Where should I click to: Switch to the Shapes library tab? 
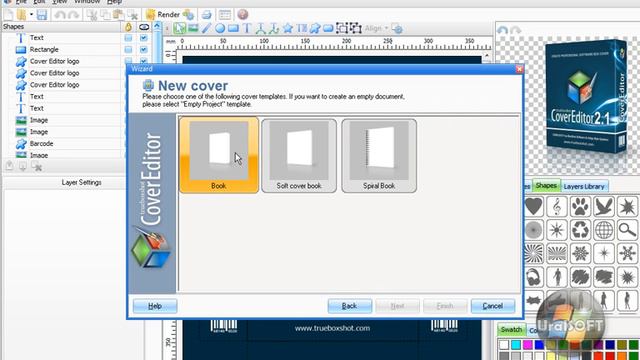click(546, 186)
